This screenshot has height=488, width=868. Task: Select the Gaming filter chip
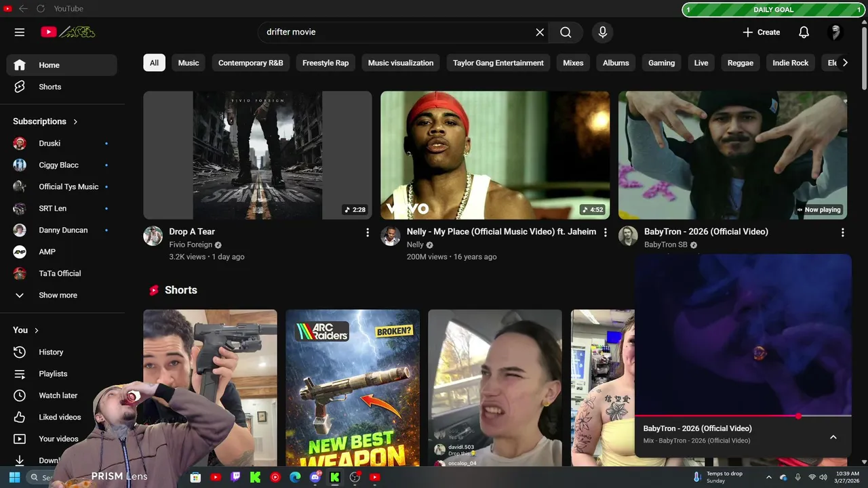pyautogui.click(x=661, y=62)
